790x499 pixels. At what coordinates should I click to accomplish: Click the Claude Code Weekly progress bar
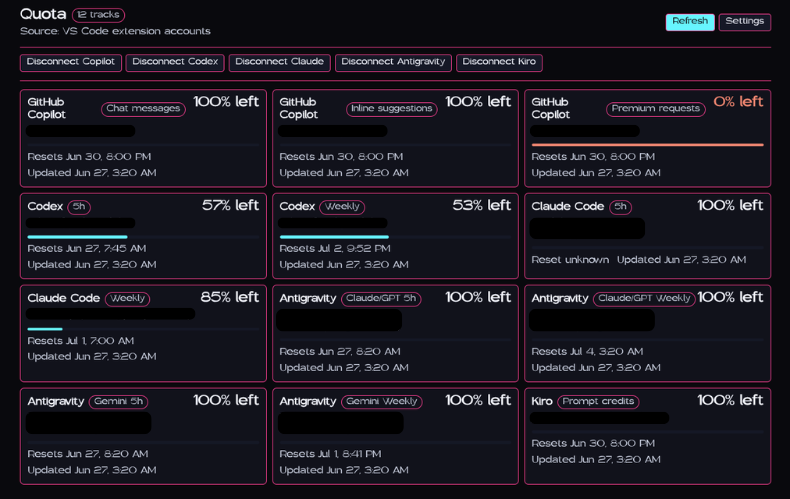pyautogui.click(x=143, y=329)
